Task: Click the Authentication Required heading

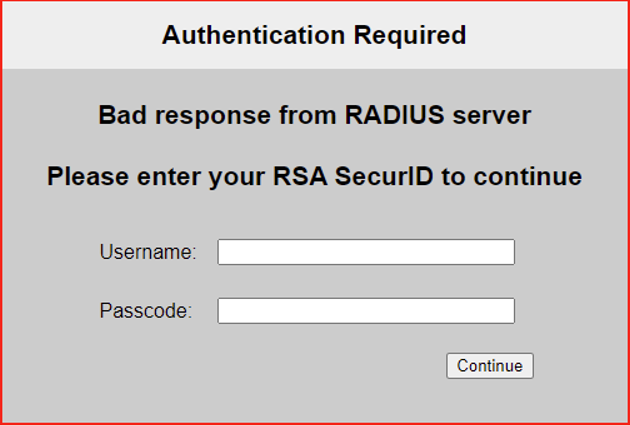Action: point(314,36)
